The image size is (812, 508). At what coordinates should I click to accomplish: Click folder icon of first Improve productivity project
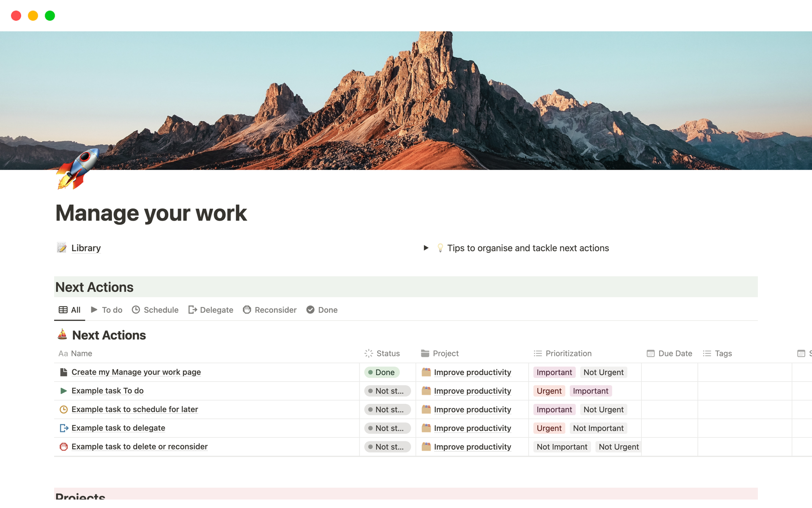tap(426, 372)
